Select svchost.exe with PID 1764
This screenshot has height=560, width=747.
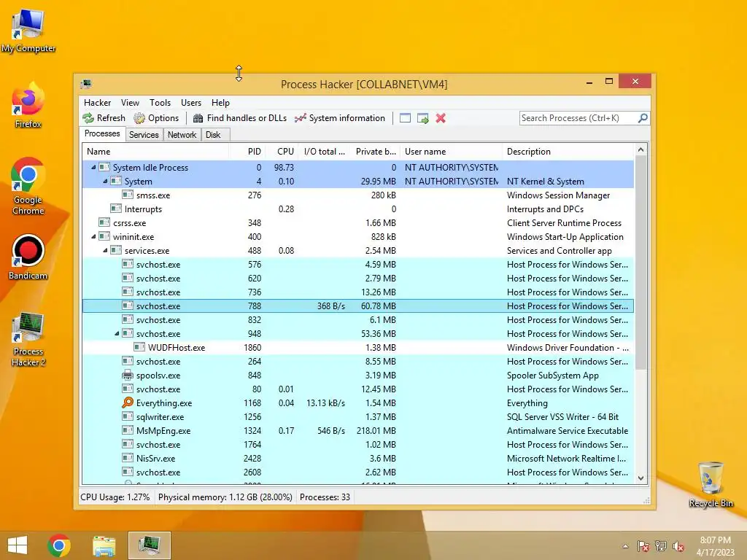(x=358, y=444)
